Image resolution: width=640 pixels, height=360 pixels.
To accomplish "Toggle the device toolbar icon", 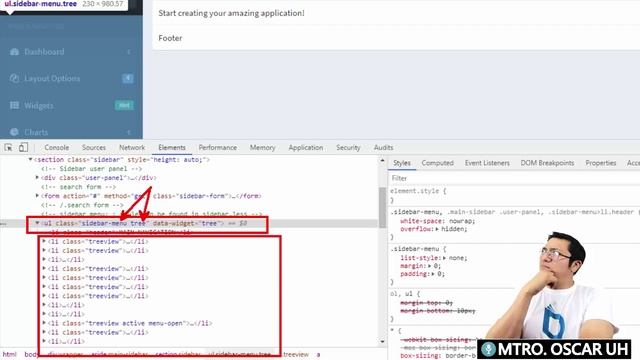I will [x=23, y=147].
